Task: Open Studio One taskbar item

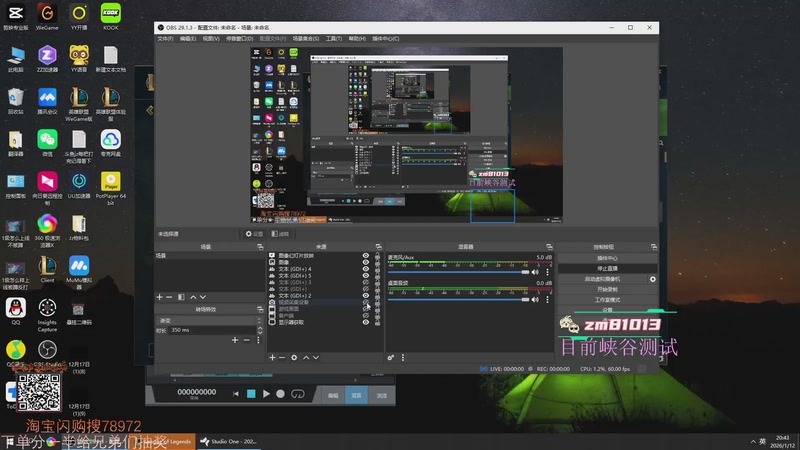Action: tap(229, 441)
